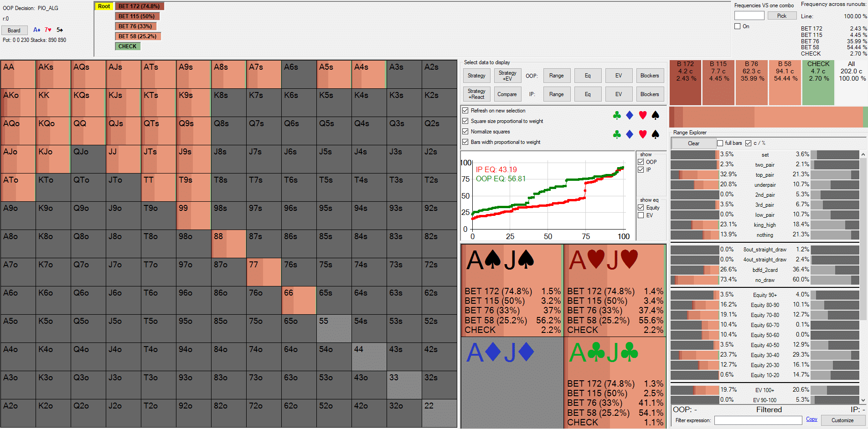Select the BET 172 (74.8%) tree node

click(x=139, y=6)
